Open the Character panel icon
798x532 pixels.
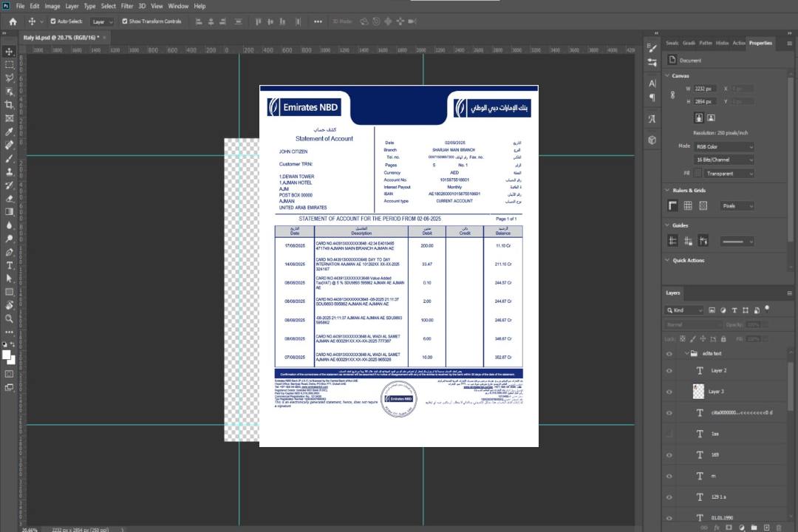(x=652, y=83)
